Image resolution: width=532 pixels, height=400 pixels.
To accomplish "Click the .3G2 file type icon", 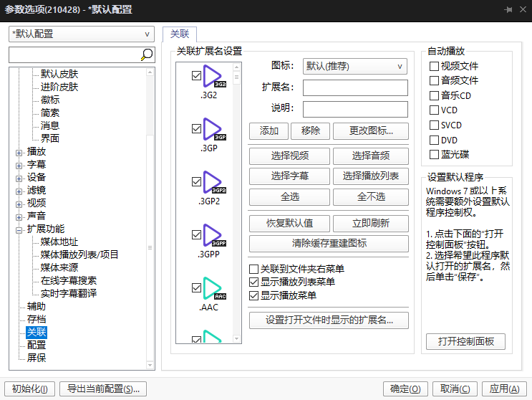I will [213, 77].
